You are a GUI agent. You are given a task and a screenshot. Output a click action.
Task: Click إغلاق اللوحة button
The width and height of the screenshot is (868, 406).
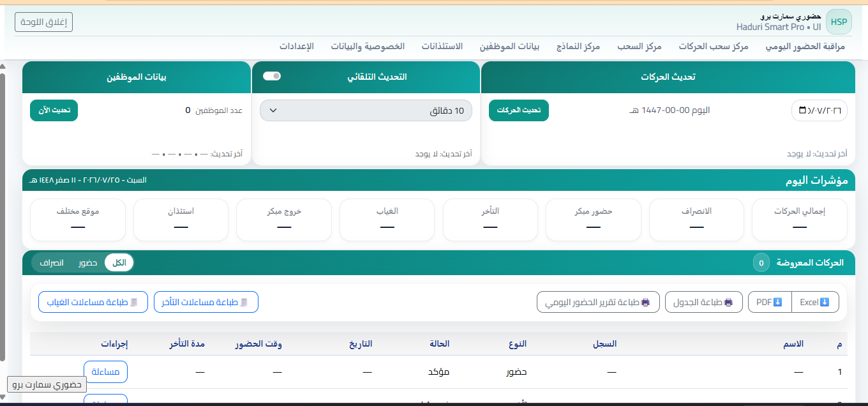click(x=43, y=22)
